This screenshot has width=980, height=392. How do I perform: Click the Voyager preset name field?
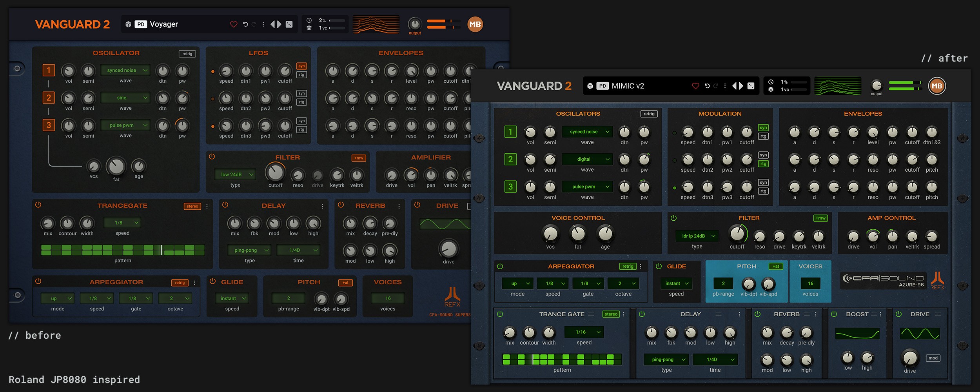click(x=164, y=24)
